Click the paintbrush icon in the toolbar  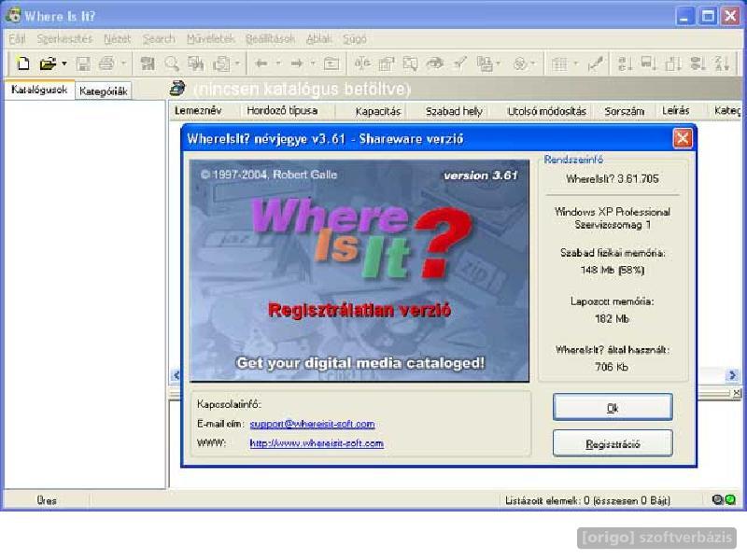(x=596, y=63)
